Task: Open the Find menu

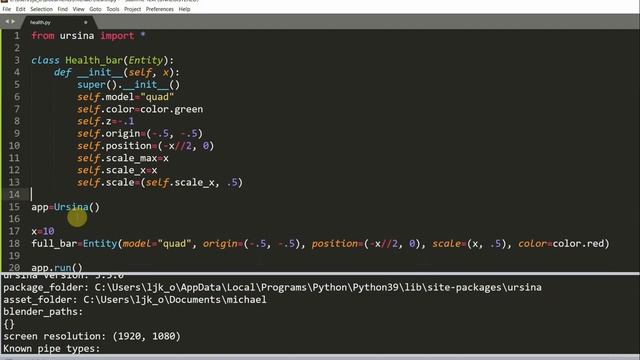Action: click(62, 9)
